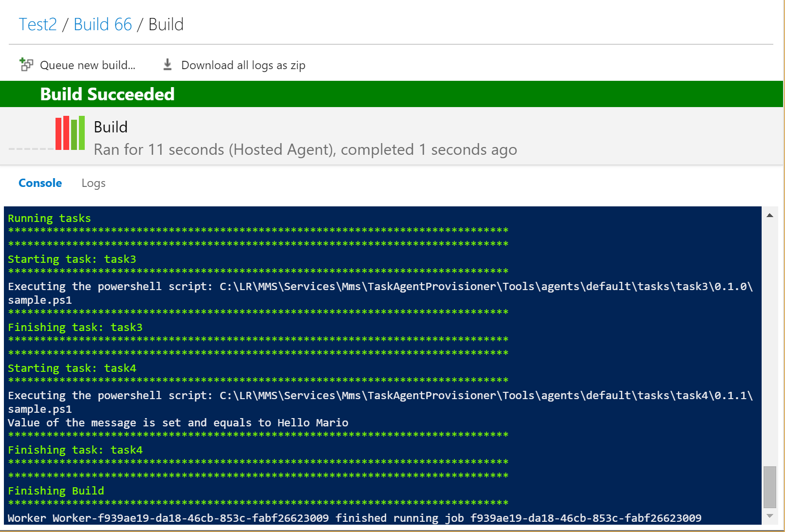Click Queue new build text label
The width and height of the screenshot is (785, 532).
point(88,65)
